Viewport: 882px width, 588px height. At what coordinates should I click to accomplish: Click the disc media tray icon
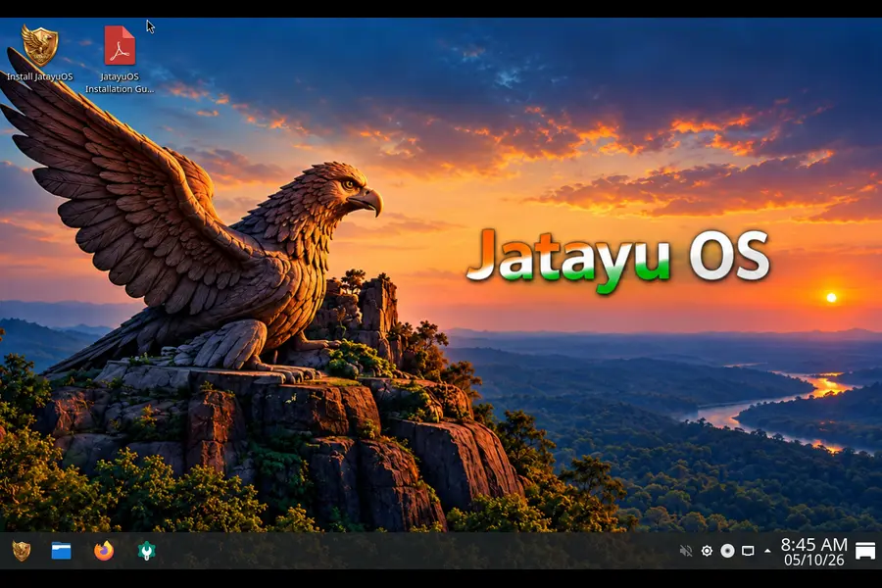click(x=727, y=551)
